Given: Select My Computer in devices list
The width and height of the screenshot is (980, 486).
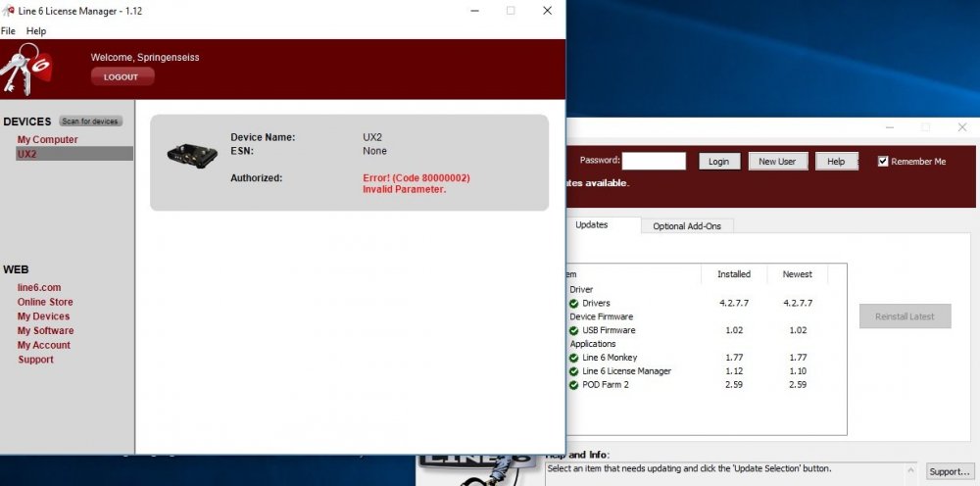Looking at the screenshot, I should 47,140.
